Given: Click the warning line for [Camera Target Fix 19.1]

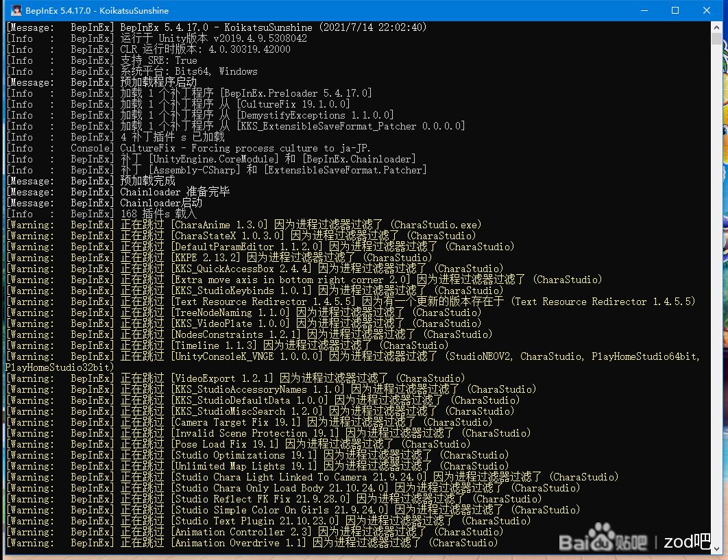Looking at the screenshot, I should click(x=250, y=422).
